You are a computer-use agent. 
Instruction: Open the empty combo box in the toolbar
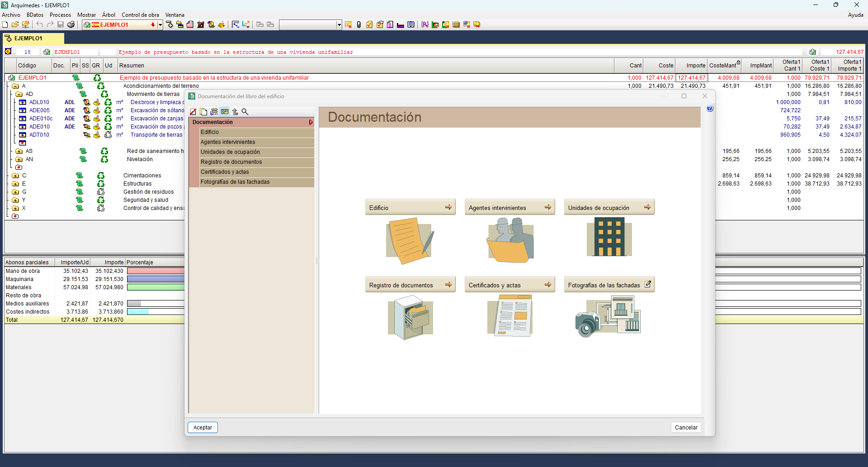click(x=339, y=25)
